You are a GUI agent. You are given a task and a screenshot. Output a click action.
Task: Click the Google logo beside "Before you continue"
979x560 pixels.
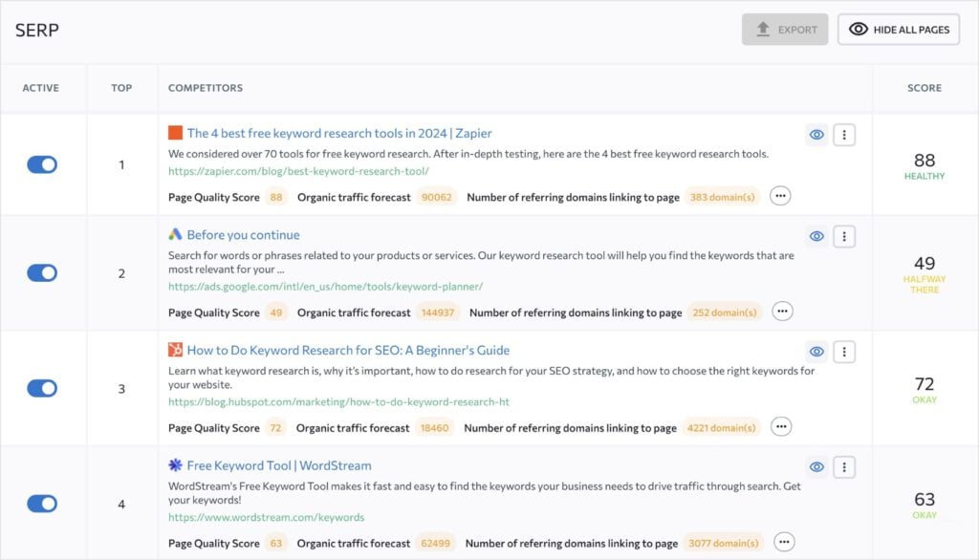tap(175, 234)
